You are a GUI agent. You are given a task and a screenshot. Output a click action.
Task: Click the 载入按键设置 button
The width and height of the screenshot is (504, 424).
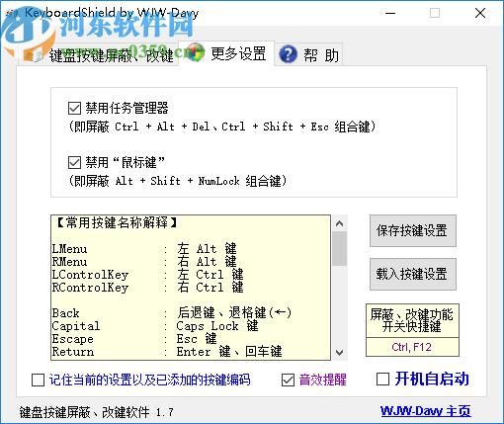coord(413,274)
